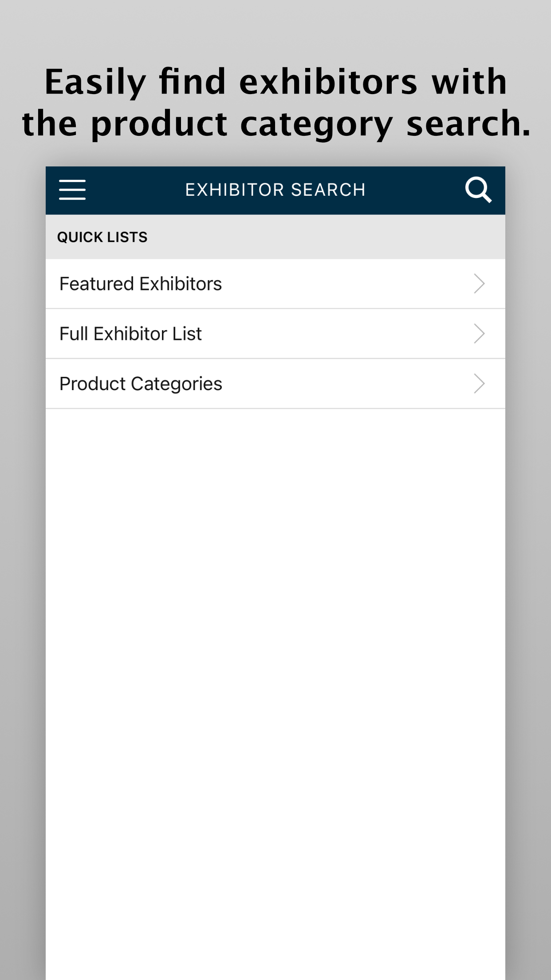Click the word "category" in the top headline
551x980 pixels.
pyautogui.click(x=316, y=124)
